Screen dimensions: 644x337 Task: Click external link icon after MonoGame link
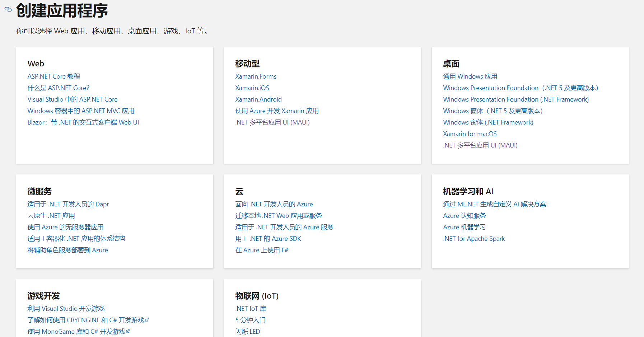point(128,331)
